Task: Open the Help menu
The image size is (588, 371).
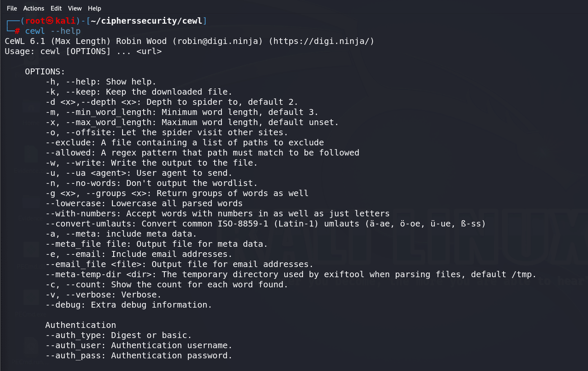Action: pyautogui.click(x=95, y=8)
